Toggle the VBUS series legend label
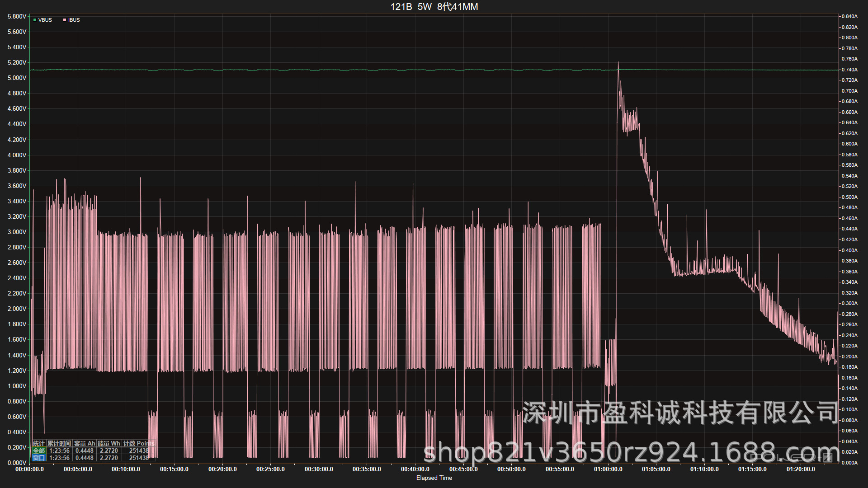Screen dimensions: 868x488 pyautogui.click(x=45, y=20)
